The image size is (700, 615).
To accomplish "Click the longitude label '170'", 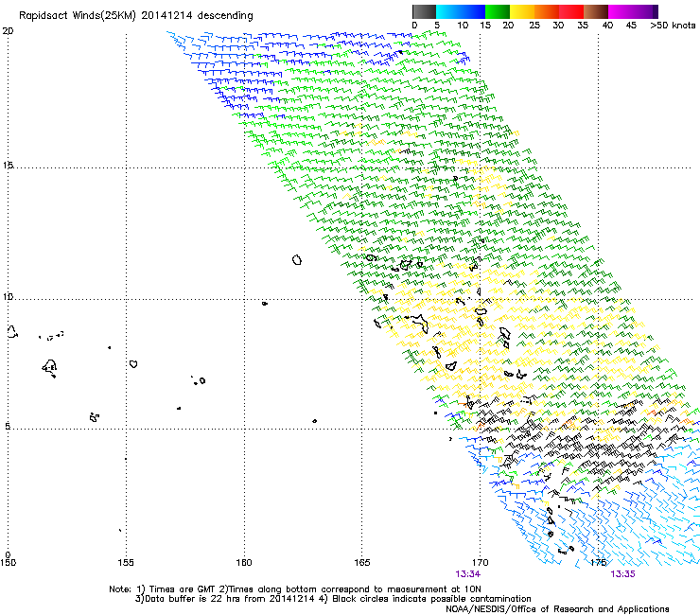I will [481, 562].
